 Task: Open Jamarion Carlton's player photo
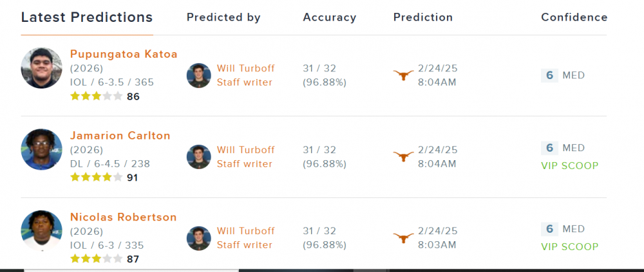tap(41, 149)
